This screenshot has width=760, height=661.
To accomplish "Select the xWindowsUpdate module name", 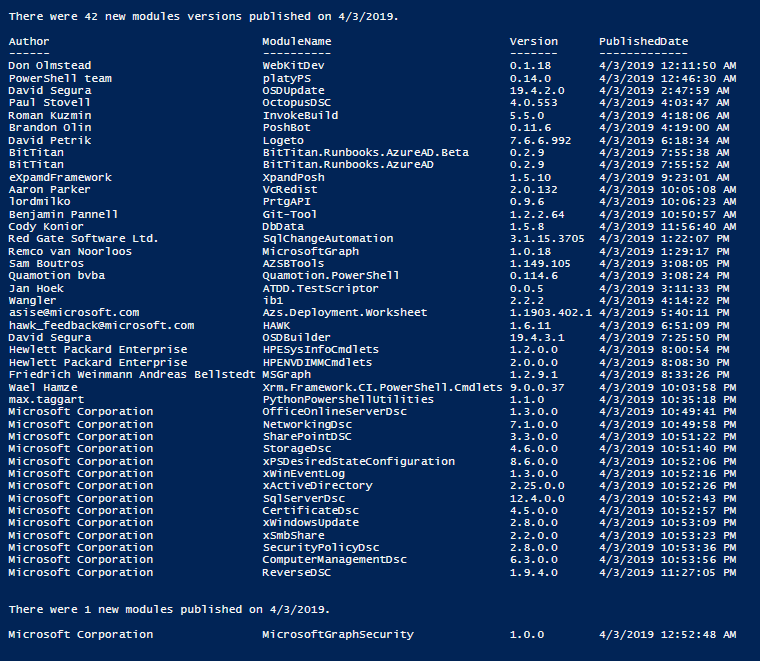I will tap(311, 522).
